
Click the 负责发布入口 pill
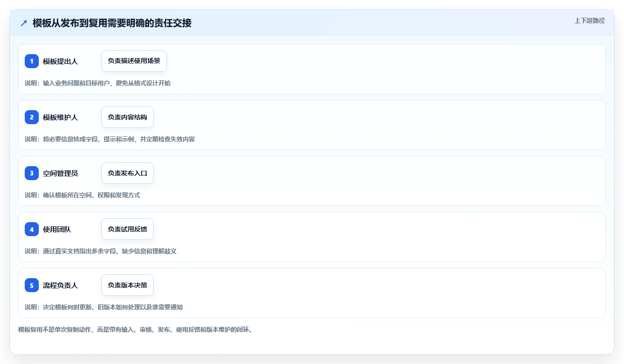(128, 173)
